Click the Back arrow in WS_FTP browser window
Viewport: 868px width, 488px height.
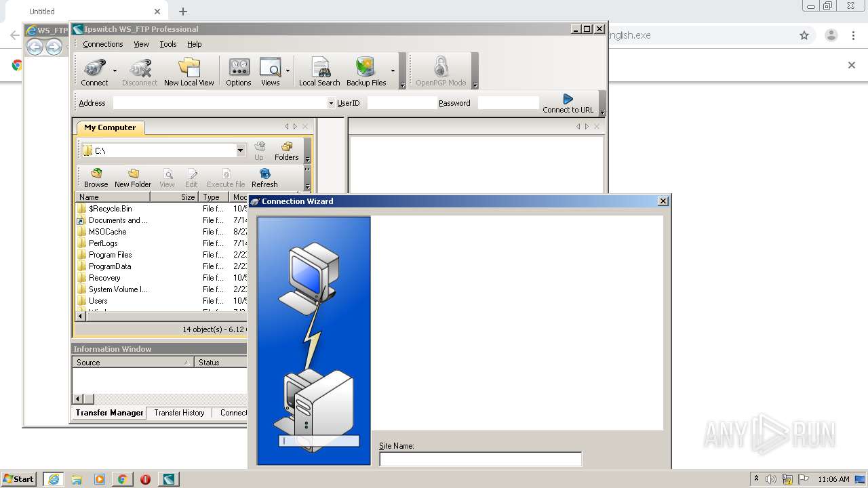tap(35, 47)
